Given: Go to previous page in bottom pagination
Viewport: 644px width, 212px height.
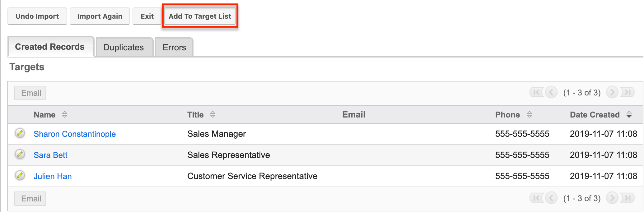Looking at the screenshot, I should point(551,198).
